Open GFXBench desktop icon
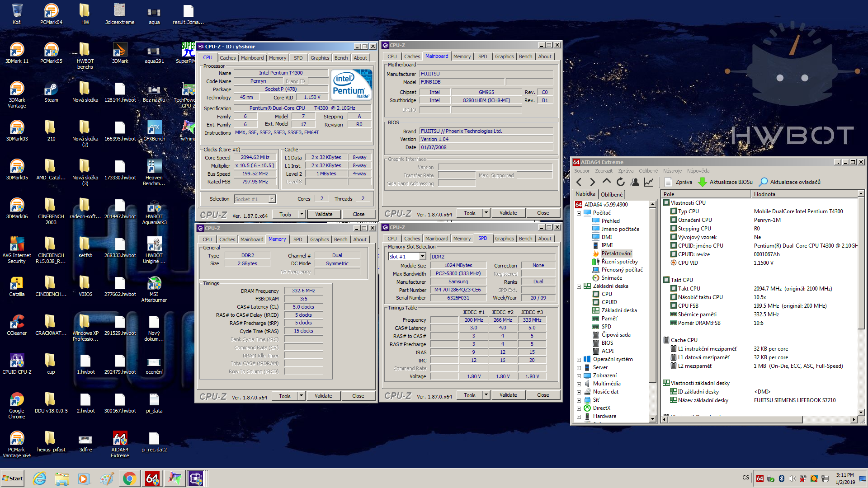This screenshot has height=488, width=868. point(154,130)
